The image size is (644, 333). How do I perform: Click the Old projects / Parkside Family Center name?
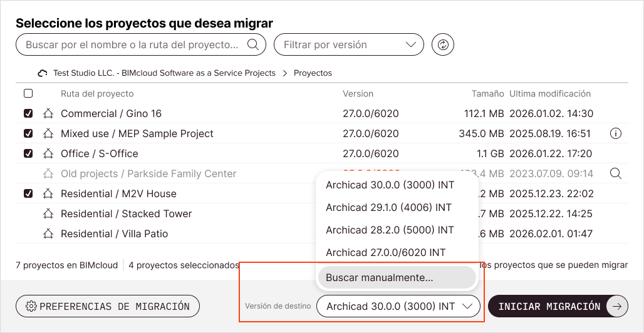(148, 173)
